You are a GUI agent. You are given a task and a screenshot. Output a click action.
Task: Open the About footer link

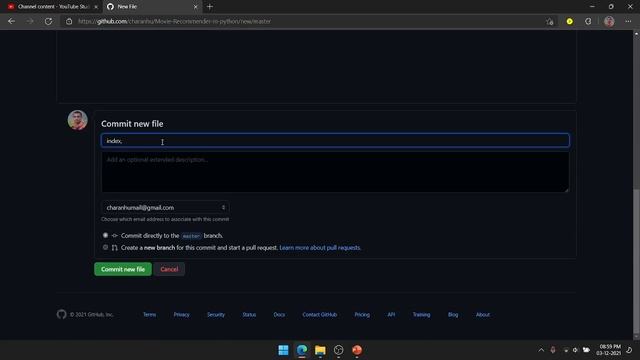[482, 315]
